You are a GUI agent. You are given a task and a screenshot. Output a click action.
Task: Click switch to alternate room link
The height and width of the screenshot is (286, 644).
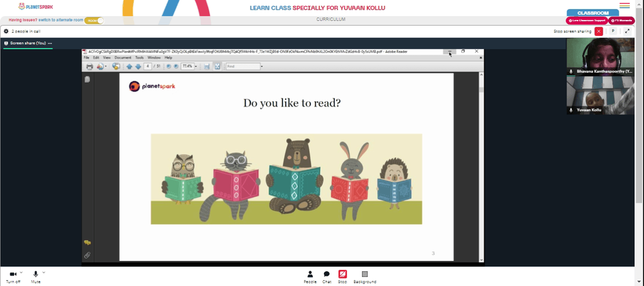point(61,20)
